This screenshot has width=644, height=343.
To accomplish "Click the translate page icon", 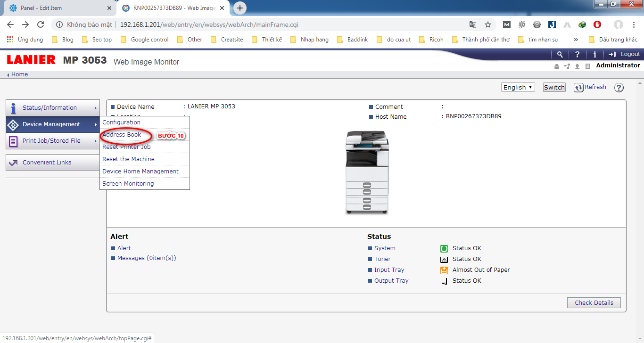I will tap(473, 24).
